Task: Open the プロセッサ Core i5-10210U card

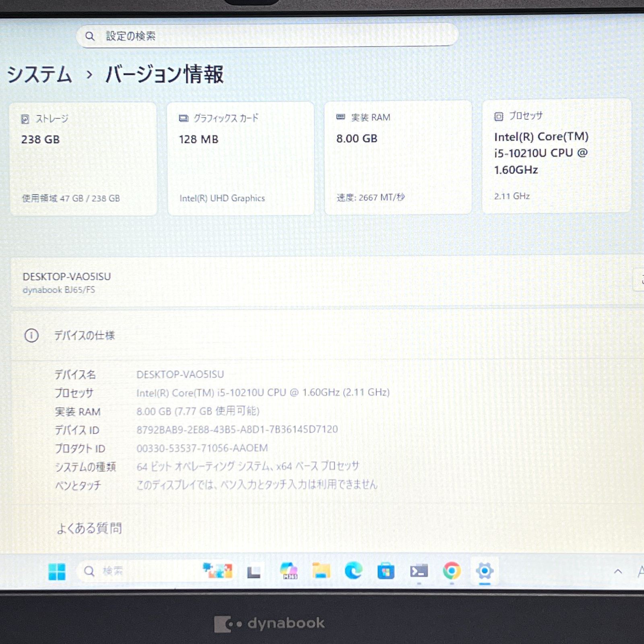Action: click(x=556, y=156)
